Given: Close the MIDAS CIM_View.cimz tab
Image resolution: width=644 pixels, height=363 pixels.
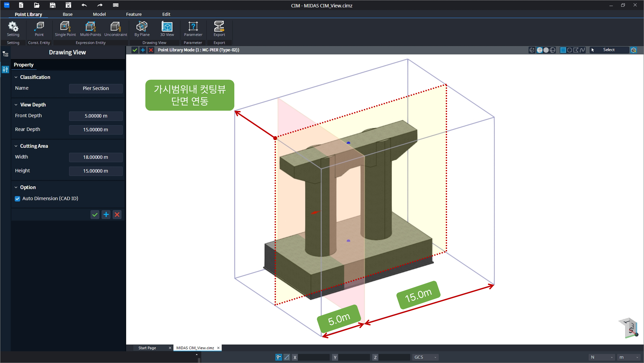Looking at the screenshot, I should [218, 348].
